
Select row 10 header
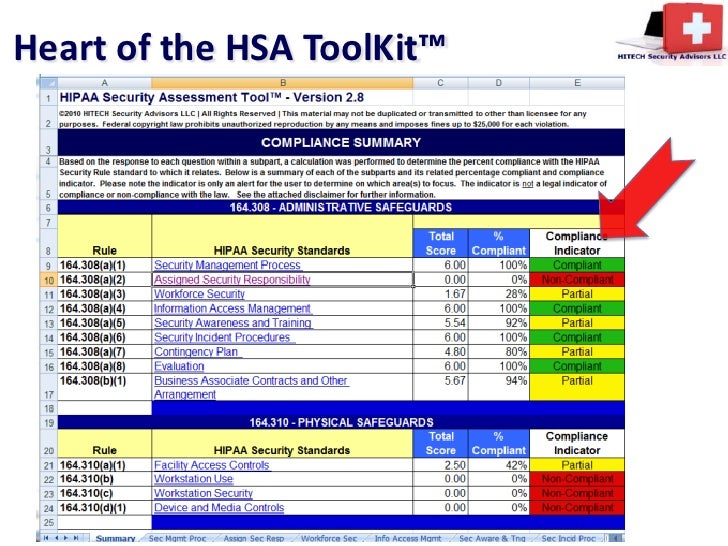click(48, 280)
